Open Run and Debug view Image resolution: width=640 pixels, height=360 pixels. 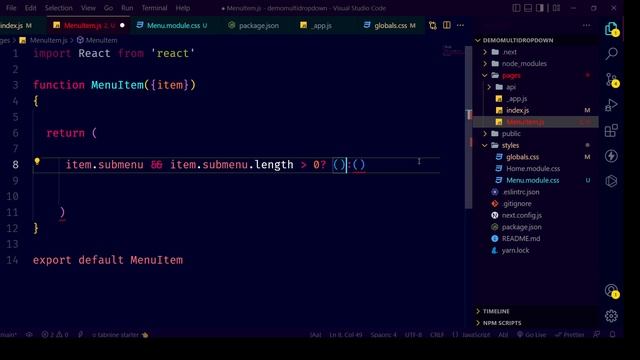click(611, 105)
